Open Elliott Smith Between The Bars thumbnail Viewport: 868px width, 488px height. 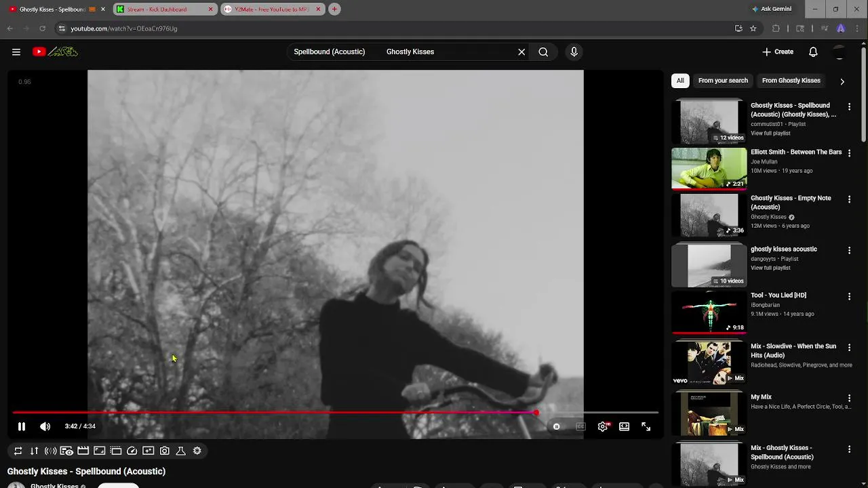(x=709, y=168)
